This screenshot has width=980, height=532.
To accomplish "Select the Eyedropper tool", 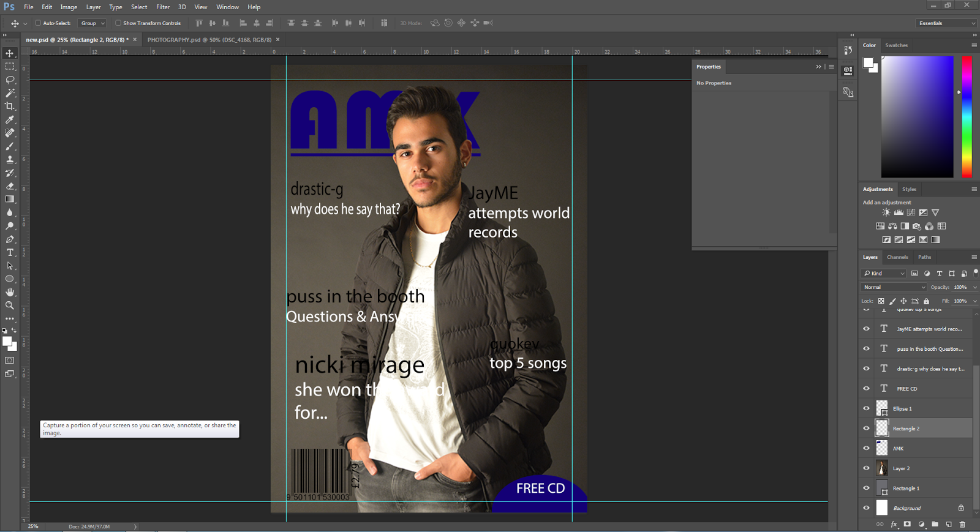I will [x=10, y=120].
